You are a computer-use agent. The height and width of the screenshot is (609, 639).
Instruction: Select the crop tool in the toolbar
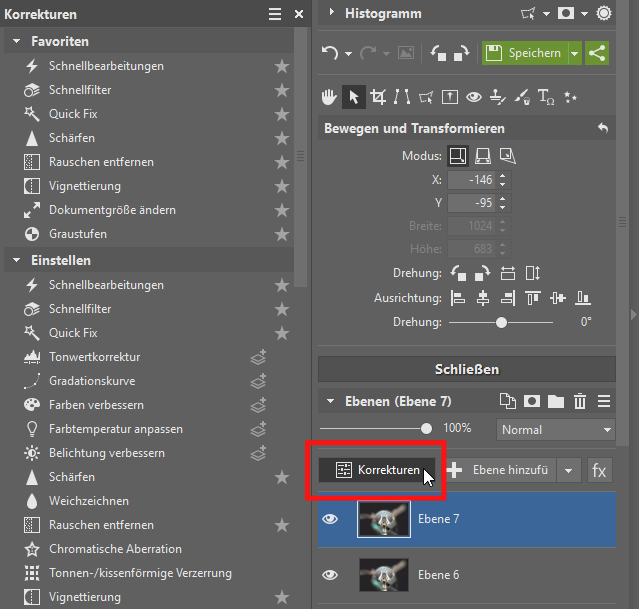click(378, 97)
